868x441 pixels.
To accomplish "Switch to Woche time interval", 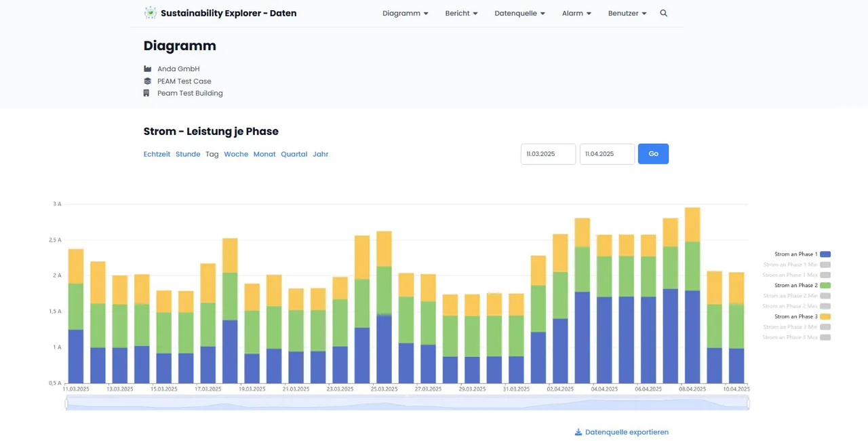I will pos(236,154).
